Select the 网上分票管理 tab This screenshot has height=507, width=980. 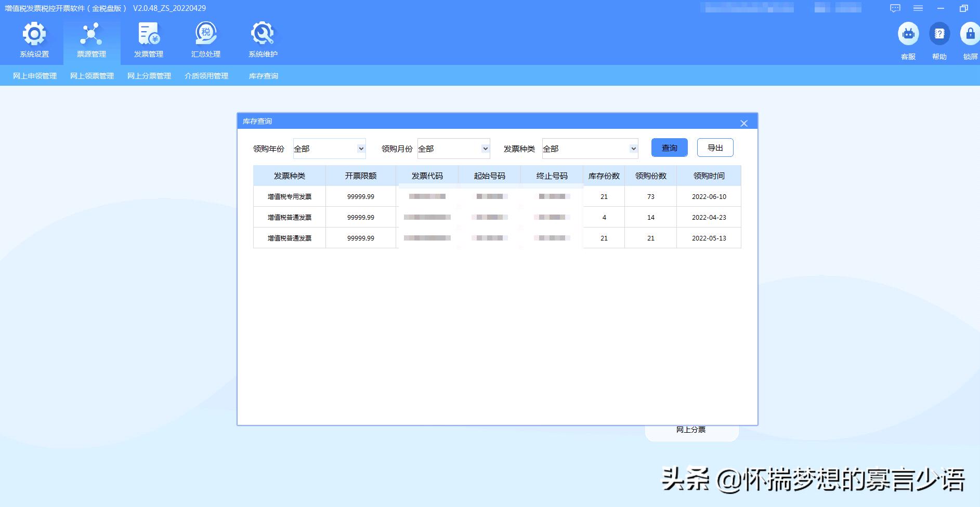149,76
